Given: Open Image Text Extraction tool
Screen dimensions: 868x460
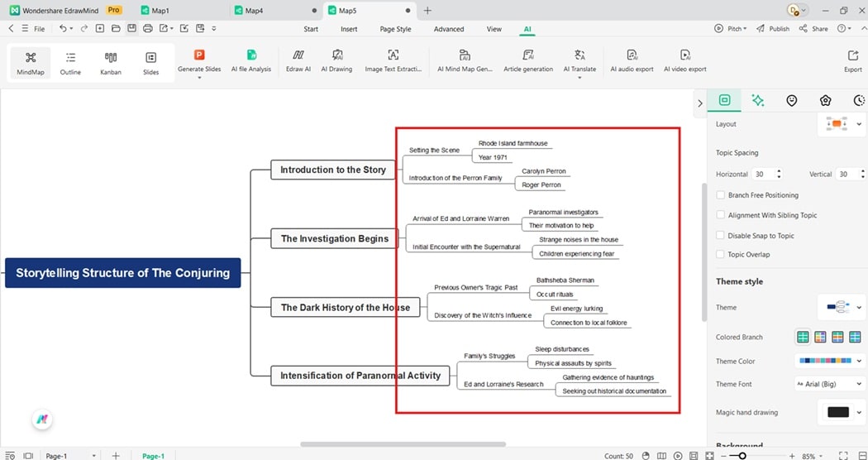Looking at the screenshot, I should (393, 60).
